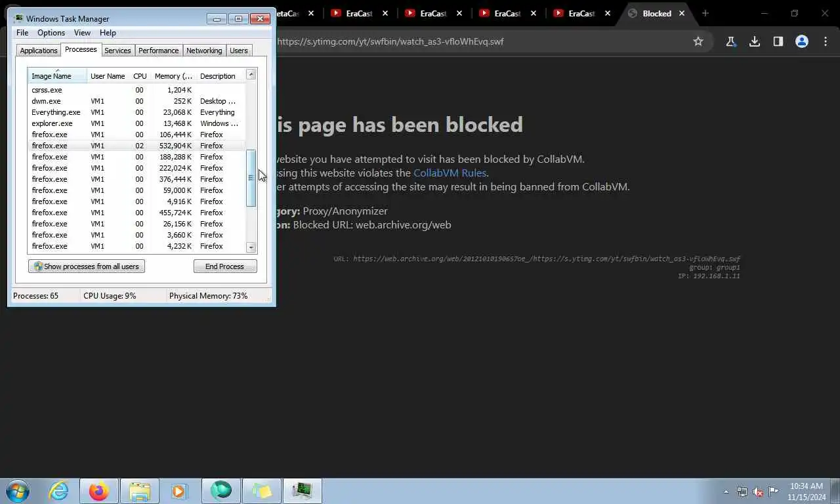Image resolution: width=840 pixels, height=504 pixels.
Task: Click the process list scroll up arrow
Action: [251, 75]
